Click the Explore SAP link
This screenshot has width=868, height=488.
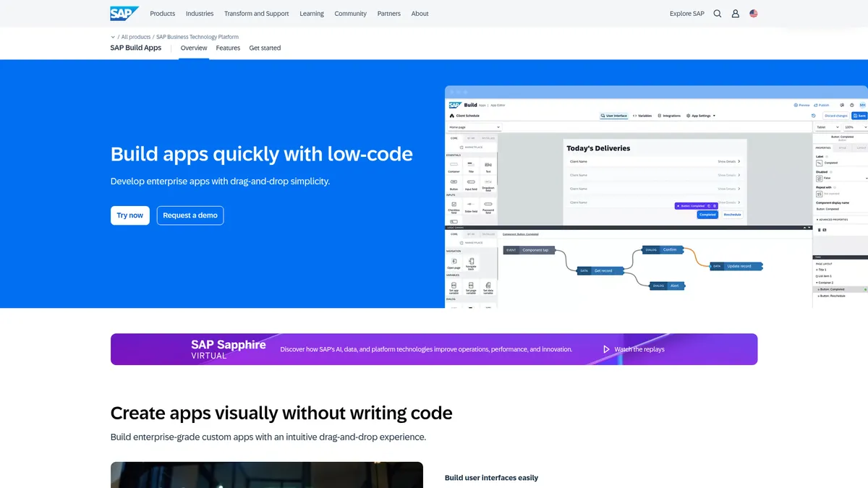(x=687, y=14)
